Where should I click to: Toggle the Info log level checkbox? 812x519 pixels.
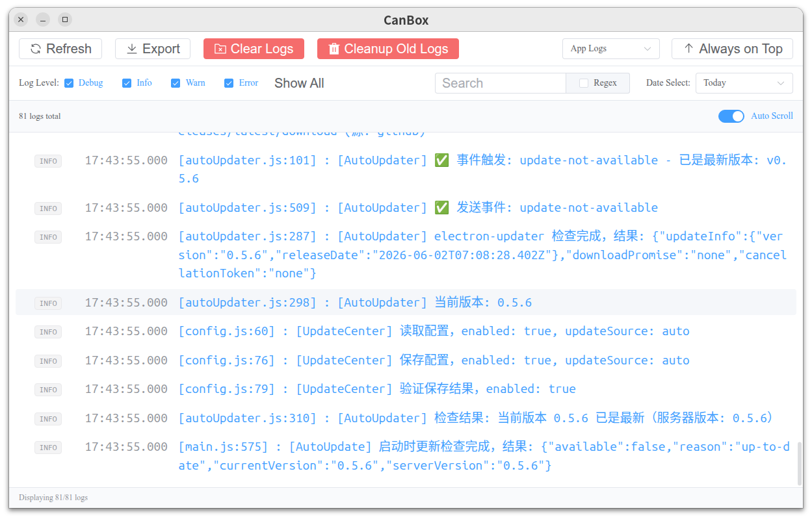click(x=127, y=83)
